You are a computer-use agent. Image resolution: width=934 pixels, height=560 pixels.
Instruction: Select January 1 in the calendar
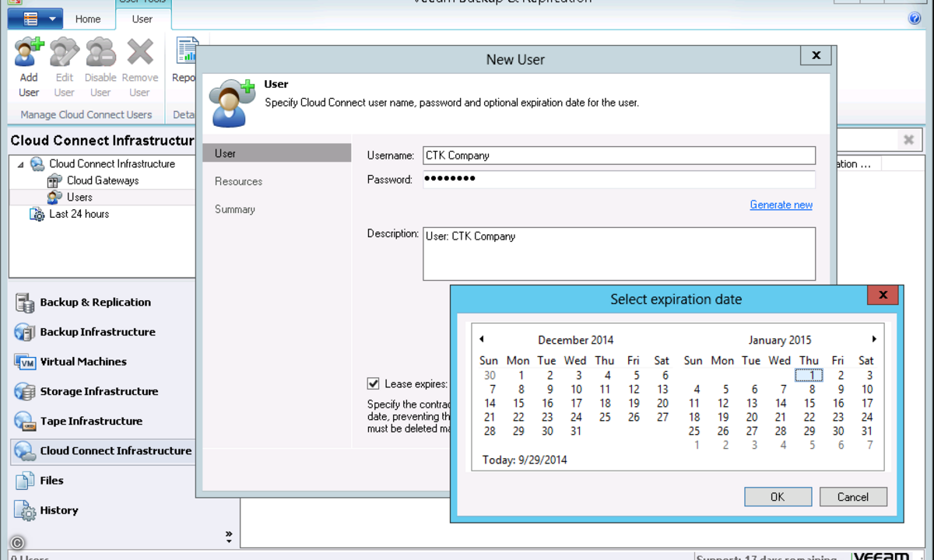809,375
